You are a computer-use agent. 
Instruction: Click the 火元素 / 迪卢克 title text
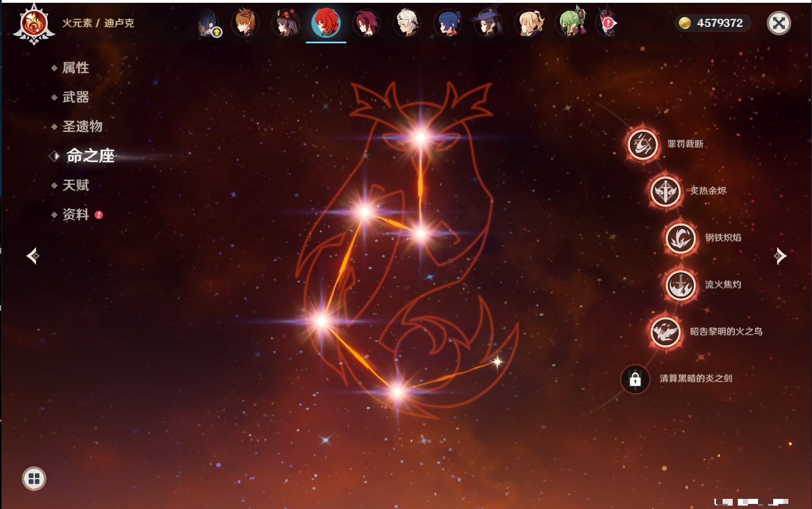(x=98, y=23)
